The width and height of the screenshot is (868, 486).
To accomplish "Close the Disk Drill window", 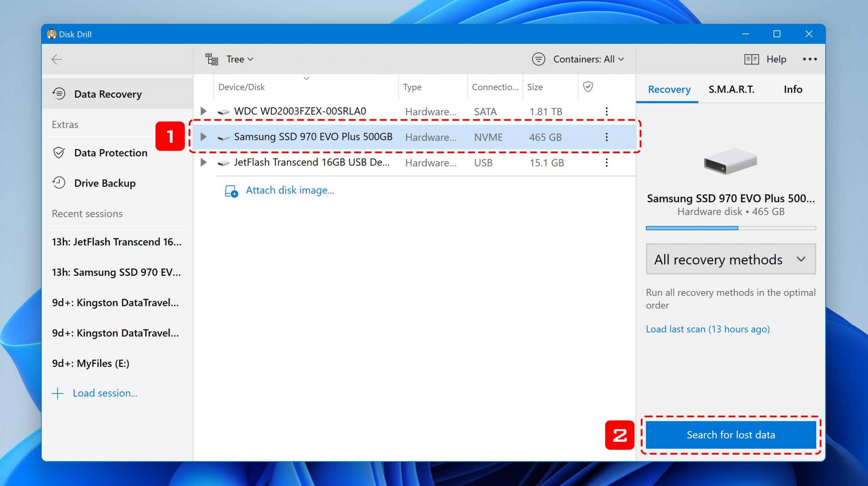I will 809,34.
